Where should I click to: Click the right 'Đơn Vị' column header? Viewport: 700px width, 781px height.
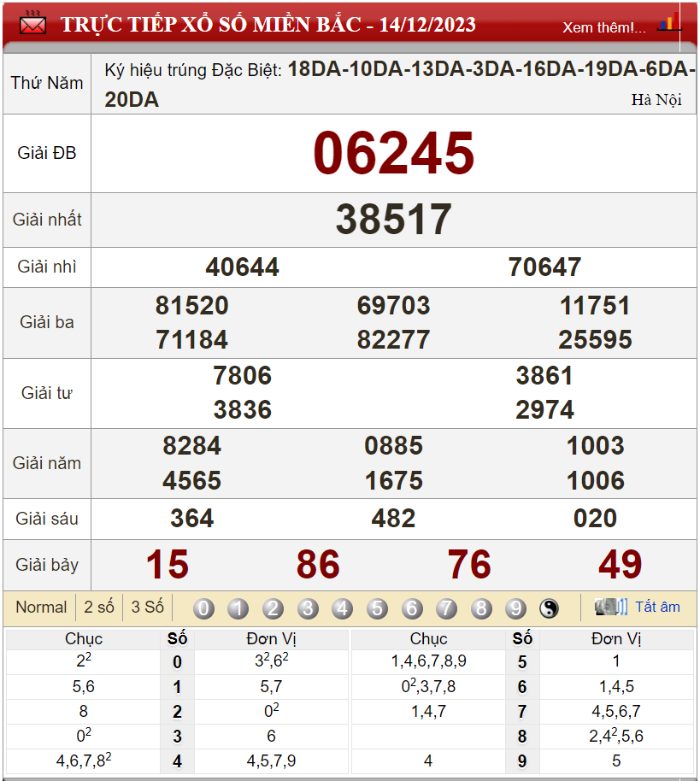(x=616, y=639)
